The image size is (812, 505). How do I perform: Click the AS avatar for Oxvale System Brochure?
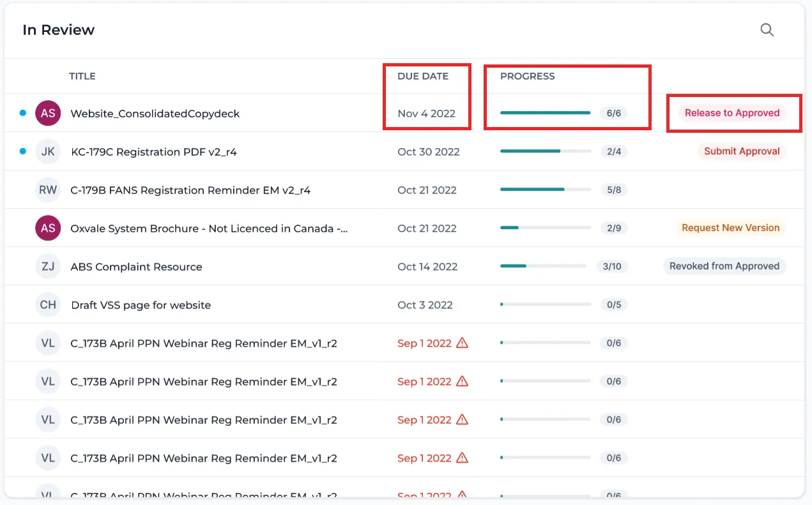click(48, 228)
